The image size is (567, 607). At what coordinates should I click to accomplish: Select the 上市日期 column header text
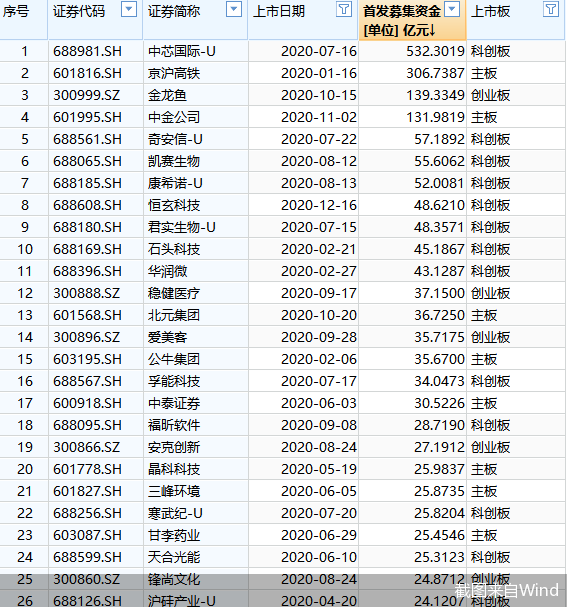click(x=279, y=11)
